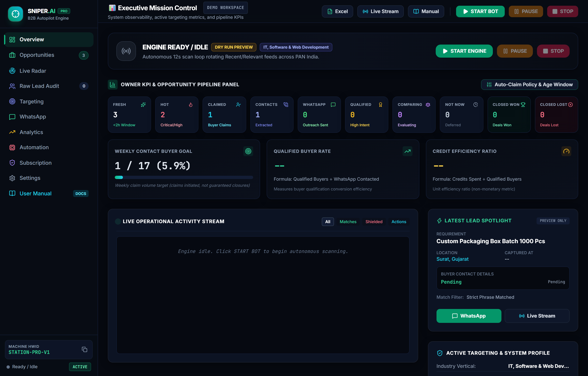Go to Live Radar page
Screen dimensions: 588x376
(49, 71)
